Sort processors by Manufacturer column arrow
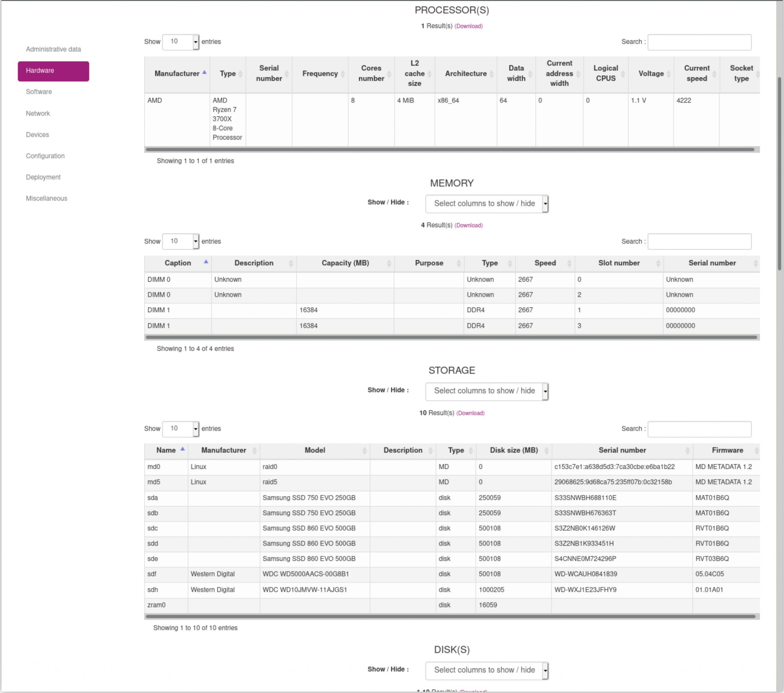This screenshot has height=693, width=784. [x=204, y=72]
